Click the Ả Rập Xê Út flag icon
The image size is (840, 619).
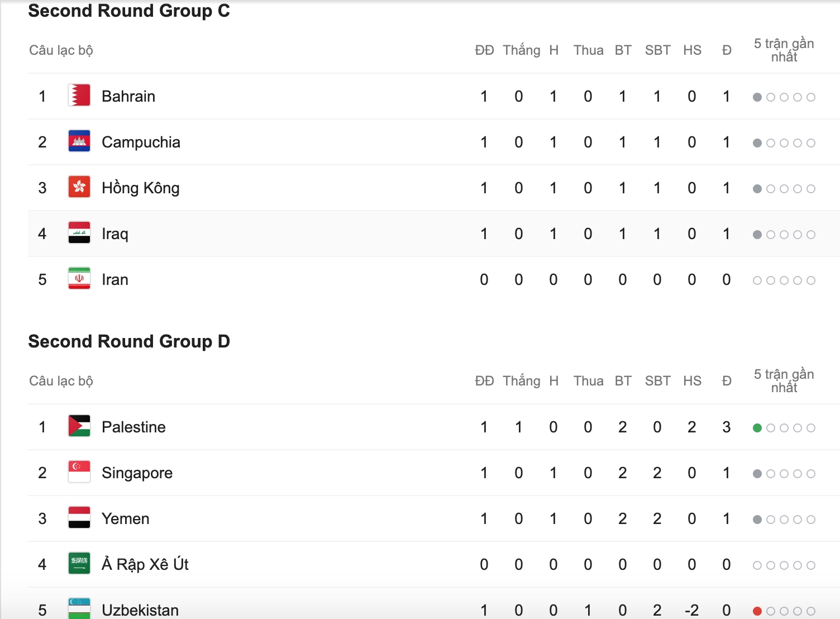79,564
